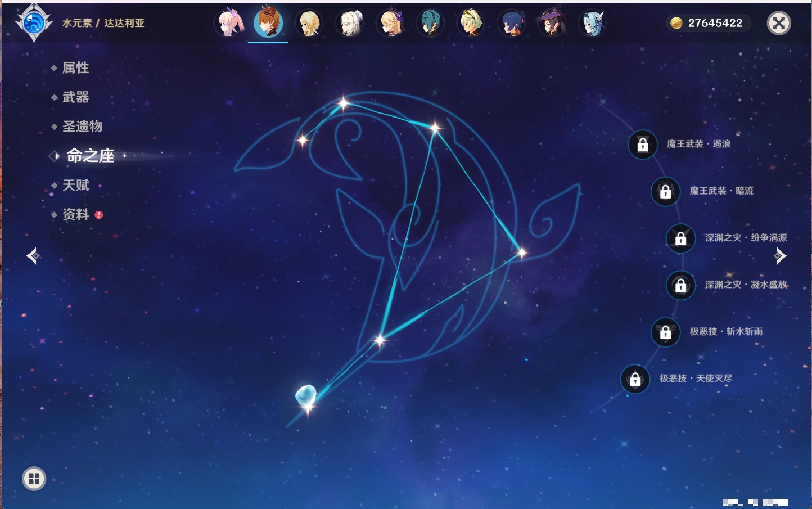Click lock icon for 深渊之灾·纷争涡源
The width and height of the screenshot is (812, 509).
click(680, 238)
